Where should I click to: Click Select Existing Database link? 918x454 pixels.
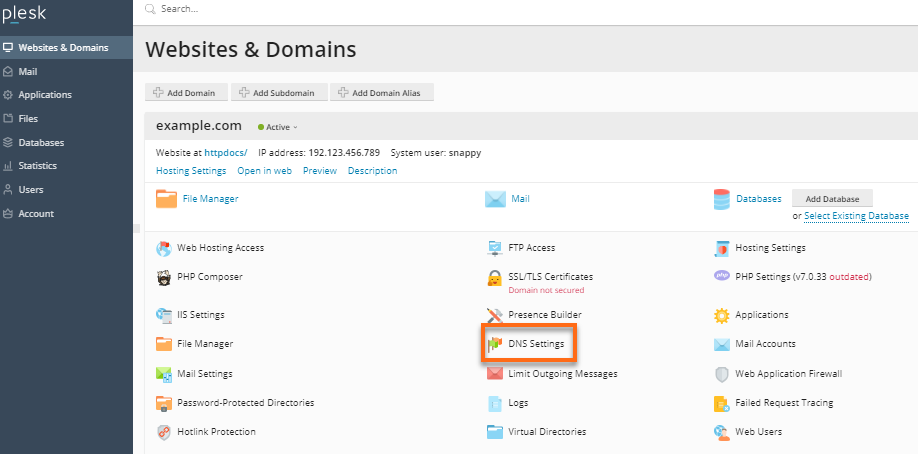point(856,216)
